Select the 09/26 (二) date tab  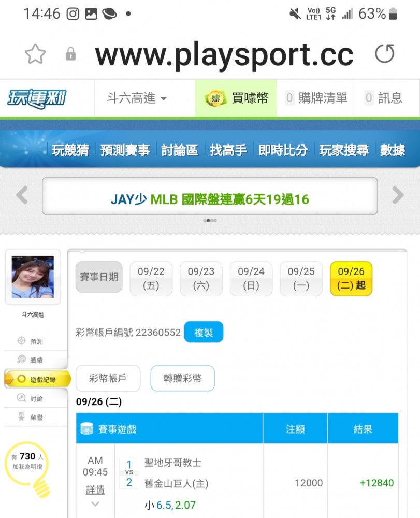[351, 279]
